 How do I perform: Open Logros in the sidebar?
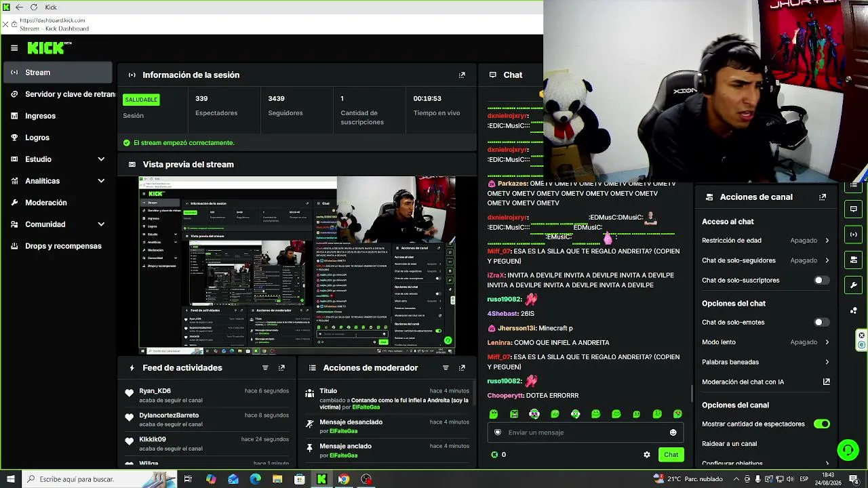tap(58, 138)
